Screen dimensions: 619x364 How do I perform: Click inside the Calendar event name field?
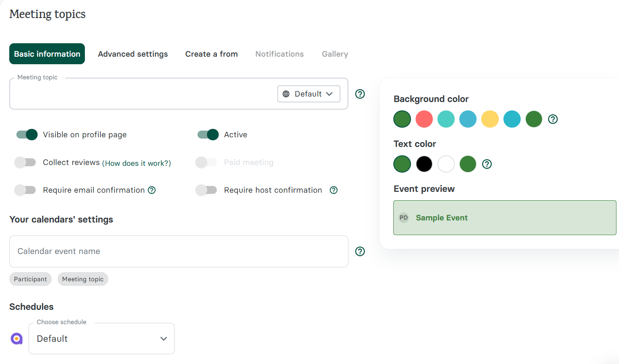pyautogui.click(x=179, y=251)
